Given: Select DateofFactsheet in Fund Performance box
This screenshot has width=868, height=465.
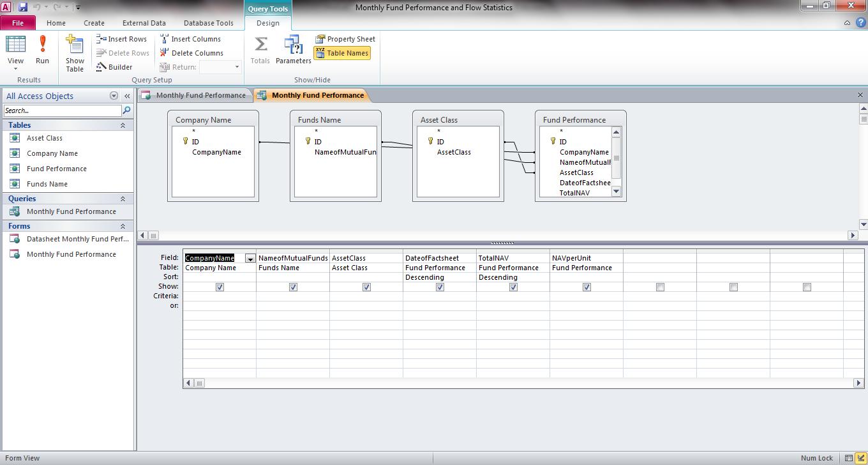Looking at the screenshot, I should [585, 183].
